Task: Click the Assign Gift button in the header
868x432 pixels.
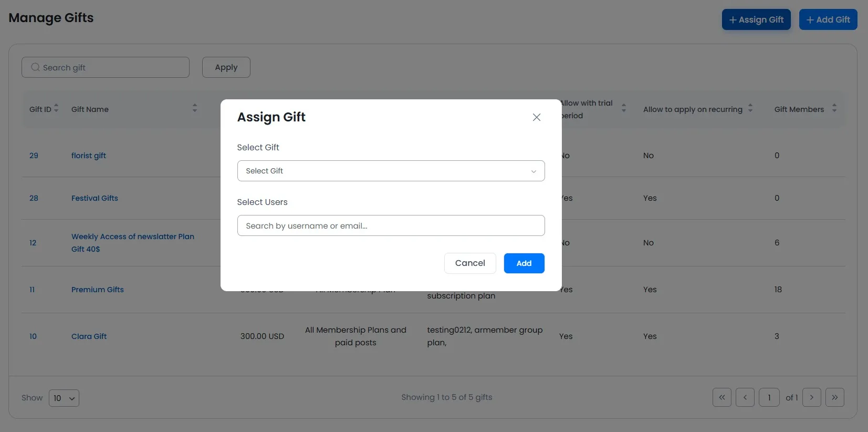Action: [x=756, y=20]
